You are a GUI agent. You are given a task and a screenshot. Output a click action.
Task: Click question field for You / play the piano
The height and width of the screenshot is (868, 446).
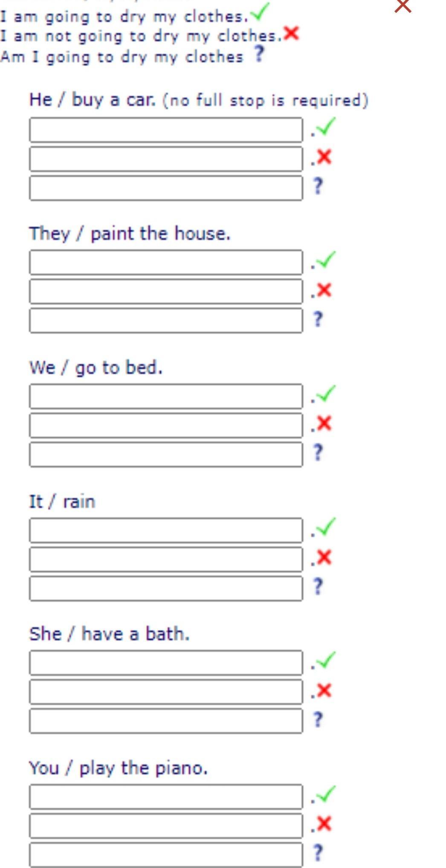coord(166,854)
